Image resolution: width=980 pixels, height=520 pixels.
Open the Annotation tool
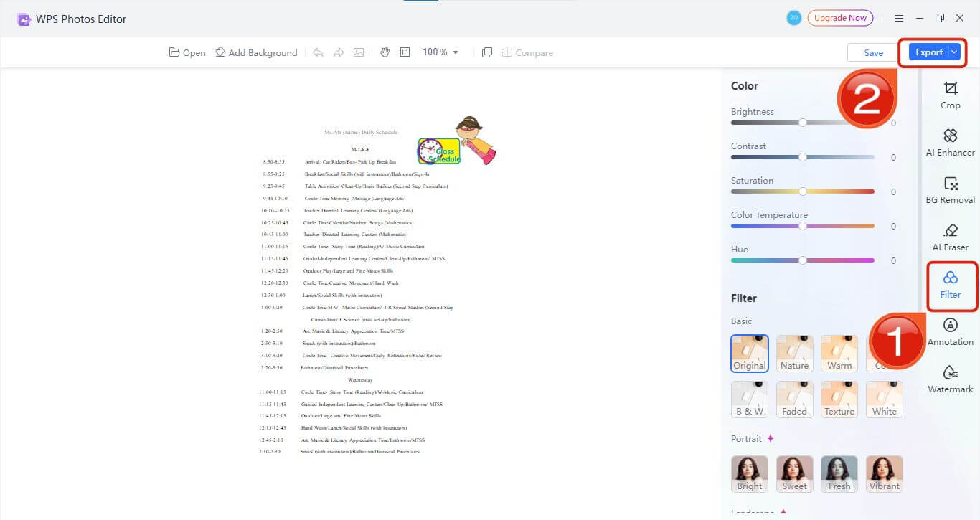pos(950,331)
